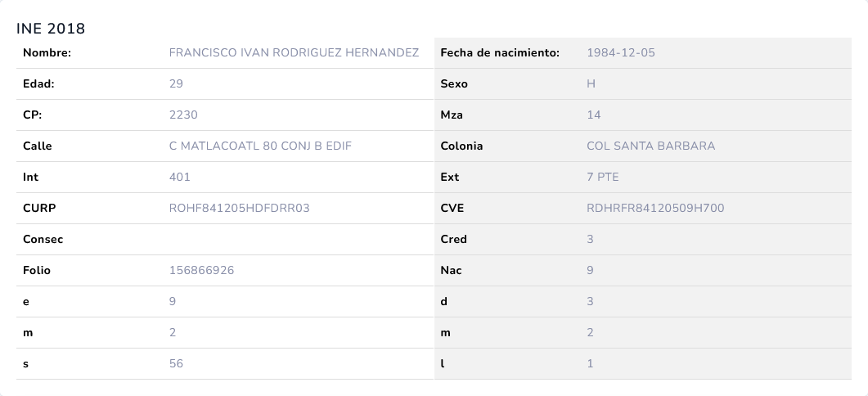Click the Nac value 9
The height and width of the screenshot is (396, 868).
[x=591, y=271]
